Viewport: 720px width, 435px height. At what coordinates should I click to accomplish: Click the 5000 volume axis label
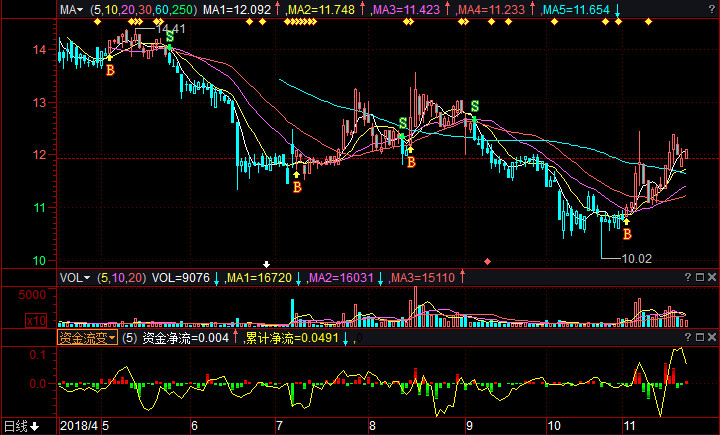pos(32,294)
